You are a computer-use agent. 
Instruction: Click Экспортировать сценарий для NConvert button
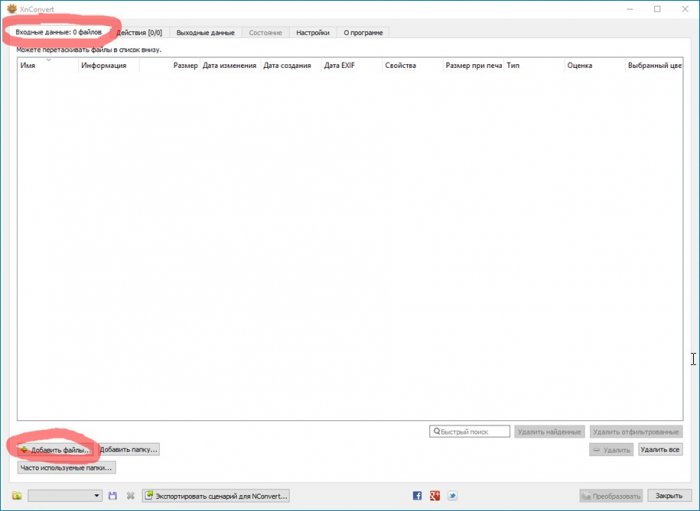click(216, 495)
